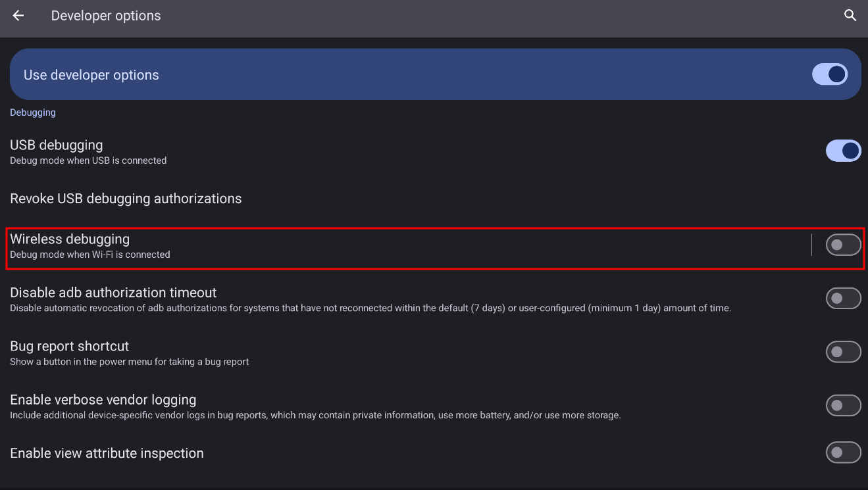
Task: Turn on Enable verbose vendor logging switch
Action: tap(844, 406)
